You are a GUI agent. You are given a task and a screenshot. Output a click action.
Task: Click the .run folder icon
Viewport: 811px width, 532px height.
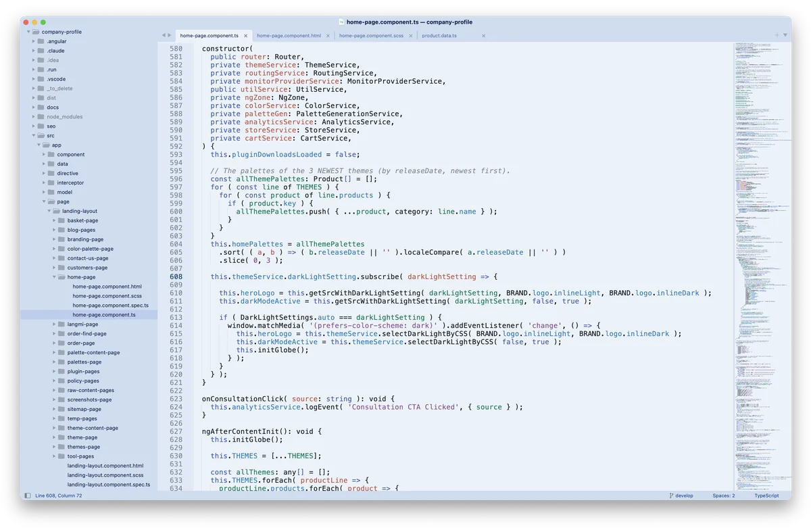pyautogui.click(x=41, y=70)
